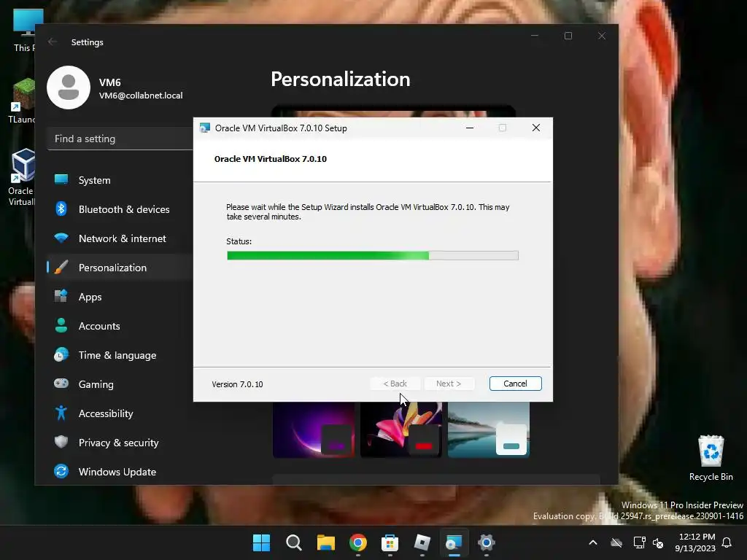Switch to VirtualBox installer in taskbar
The image size is (747, 560).
pos(454,542)
